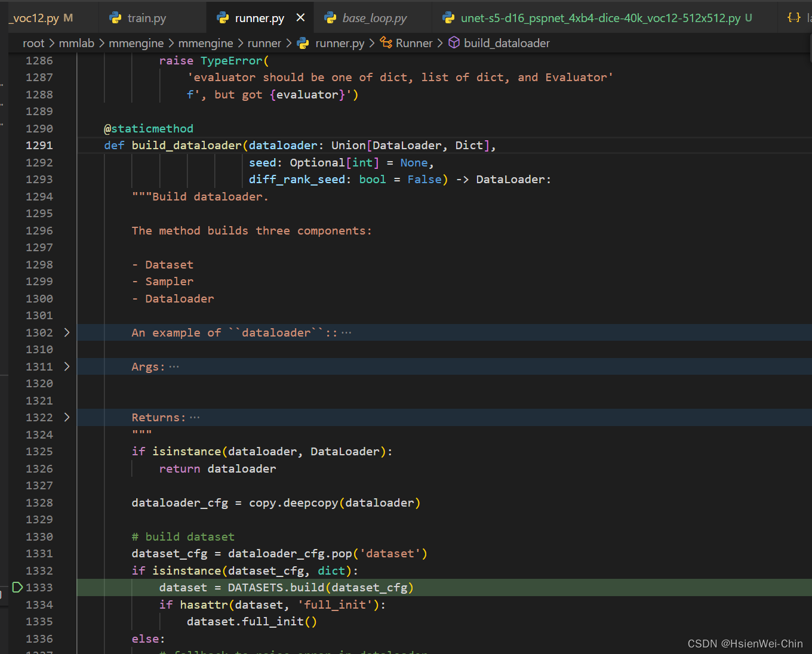The height and width of the screenshot is (654, 812).
Task: Click the '# build dataset' comment
Action: (183, 536)
